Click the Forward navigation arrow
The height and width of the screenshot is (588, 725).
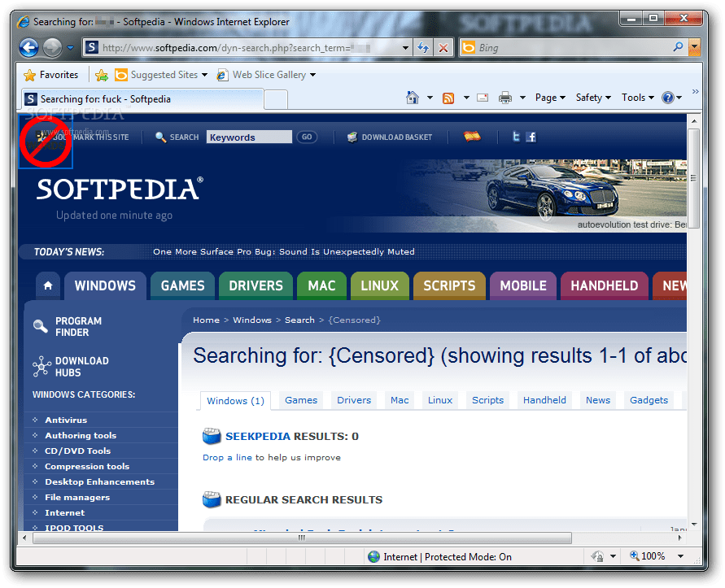52,48
